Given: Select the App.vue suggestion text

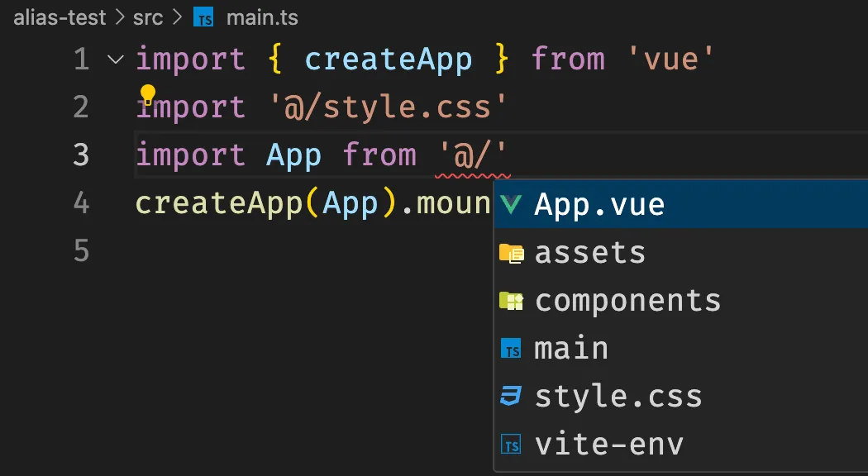Looking at the screenshot, I should point(599,205).
